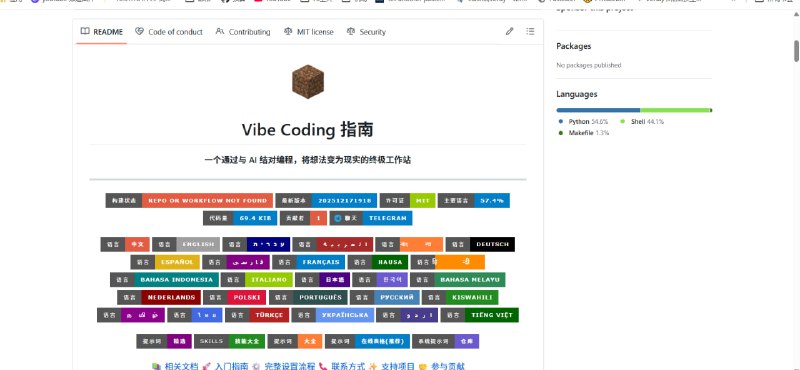The image size is (800, 370).
Task: Open the Telegram chat badge
Action: pyautogui.click(x=371, y=218)
